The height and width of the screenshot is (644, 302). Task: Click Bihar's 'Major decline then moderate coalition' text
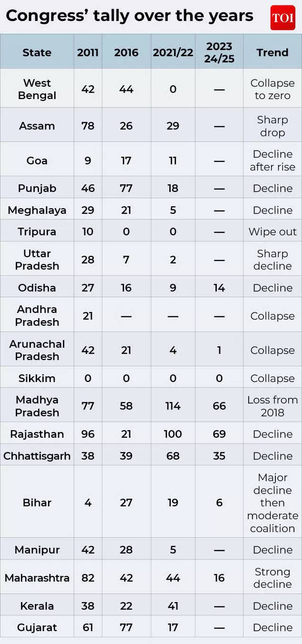coord(273,503)
